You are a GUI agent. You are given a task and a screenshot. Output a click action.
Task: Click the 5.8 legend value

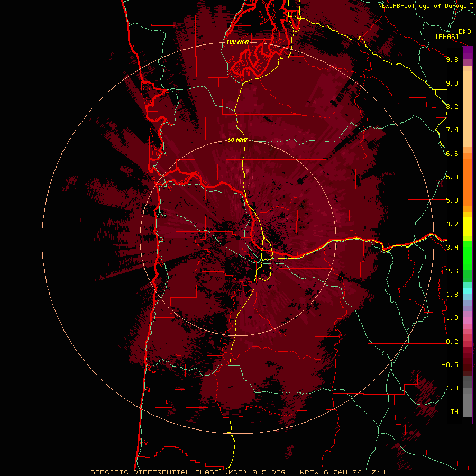pyautogui.click(x=452, y=177)
